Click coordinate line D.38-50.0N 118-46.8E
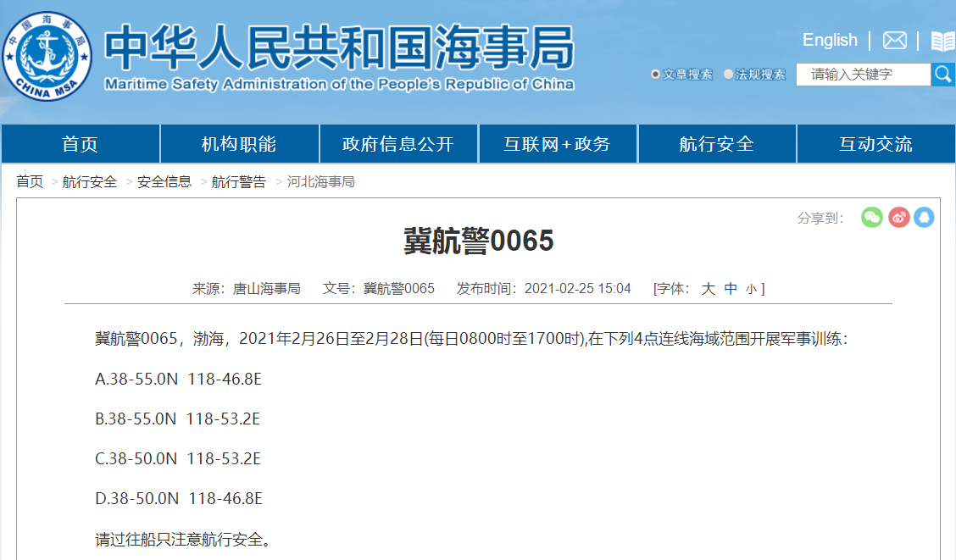956x560 pixels. (x=179, y=499)
